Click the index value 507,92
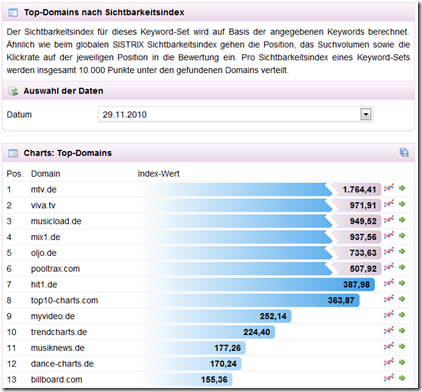Viewport: 422px width, 392px height. point(363,269)
